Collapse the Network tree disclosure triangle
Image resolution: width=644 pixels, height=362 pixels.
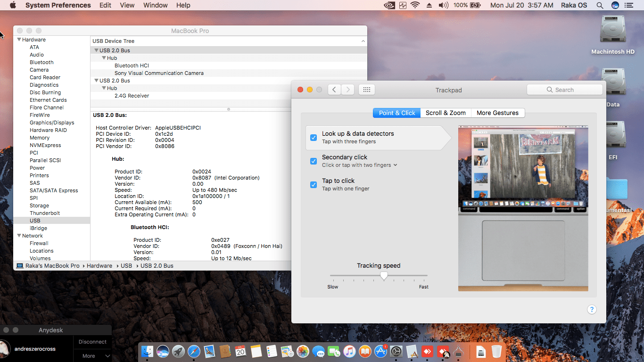(19, 236)
